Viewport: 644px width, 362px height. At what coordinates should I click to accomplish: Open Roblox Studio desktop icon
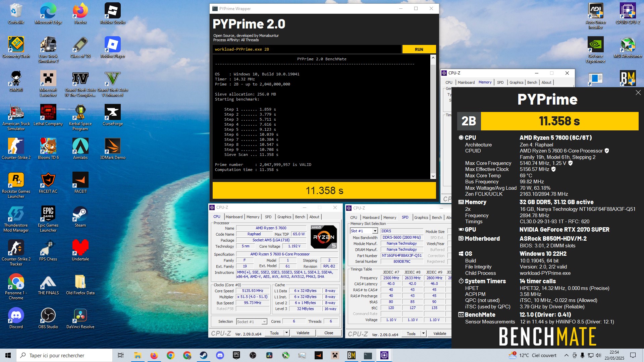click(113, 14)
